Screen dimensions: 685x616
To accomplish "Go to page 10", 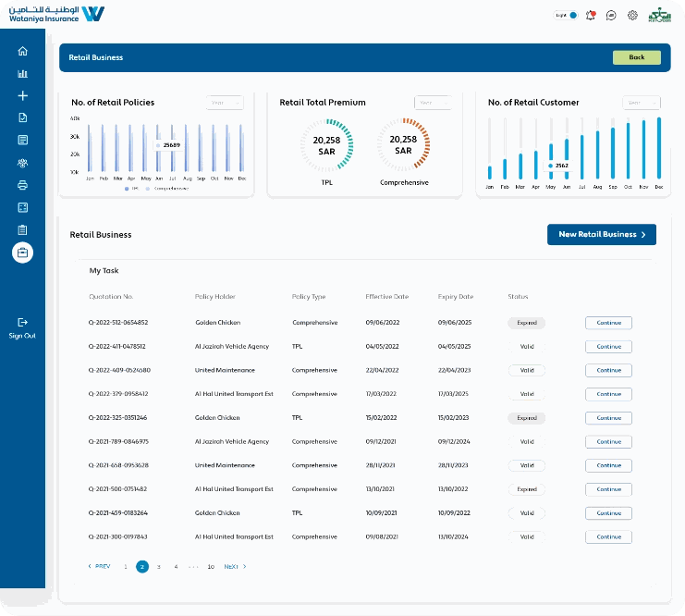I will (x=211, y=567).
